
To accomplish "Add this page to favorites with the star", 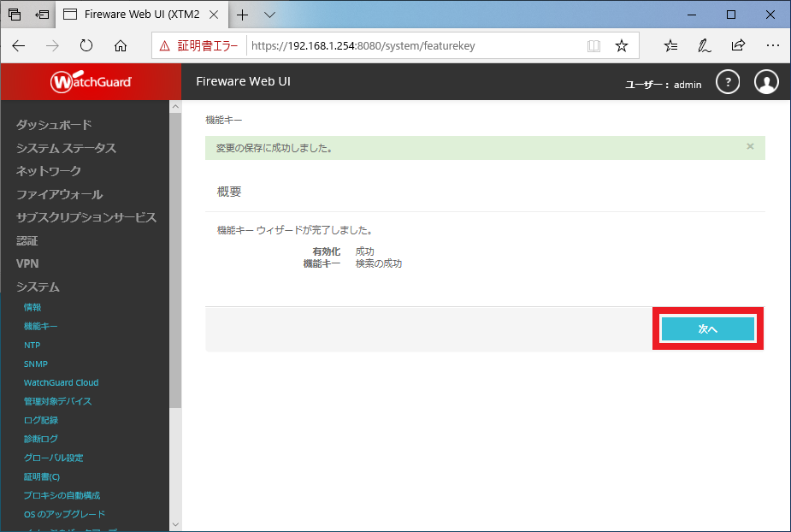I will 622,46.
